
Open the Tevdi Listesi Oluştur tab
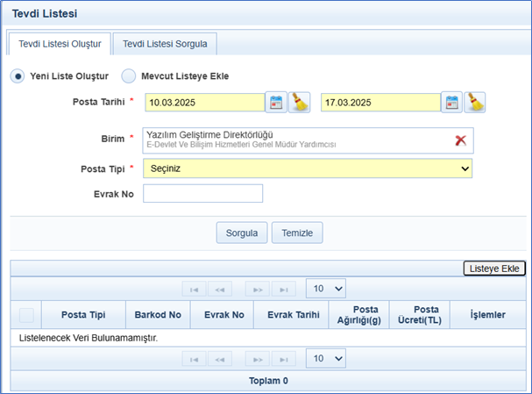pos(59,43)
